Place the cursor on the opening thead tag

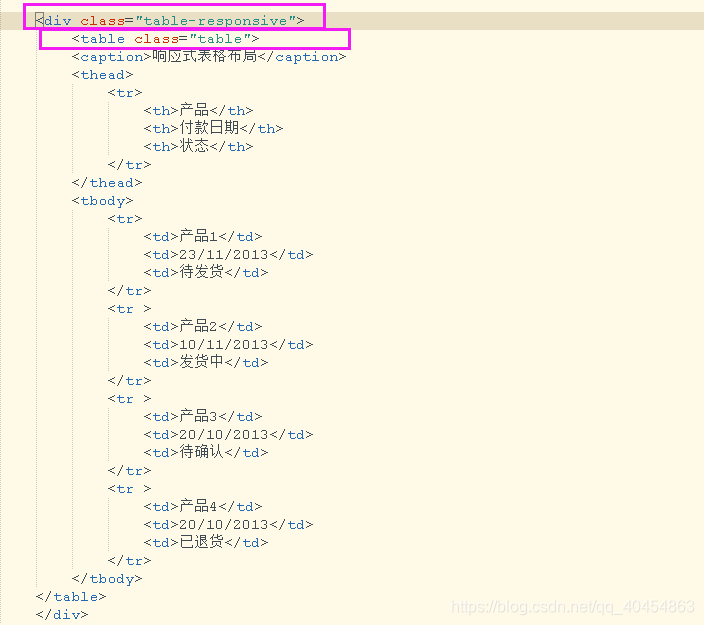[x=102, y=75]
